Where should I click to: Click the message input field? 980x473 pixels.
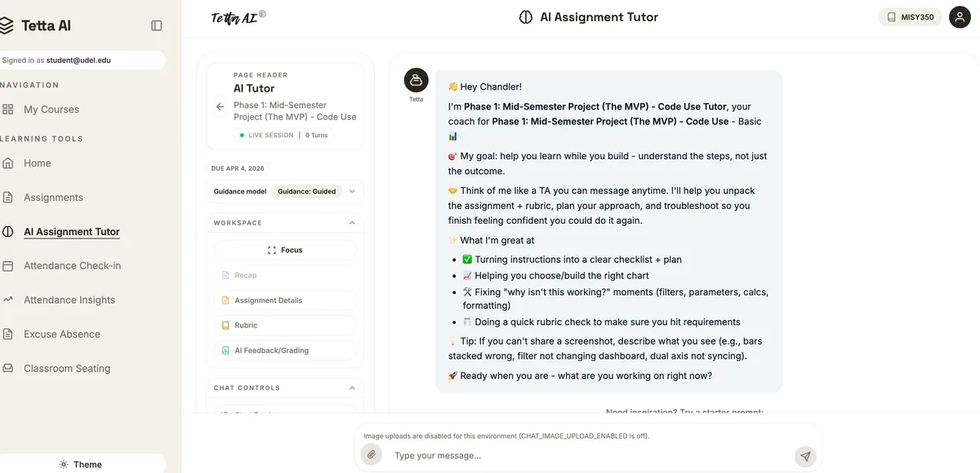(588, 455)
